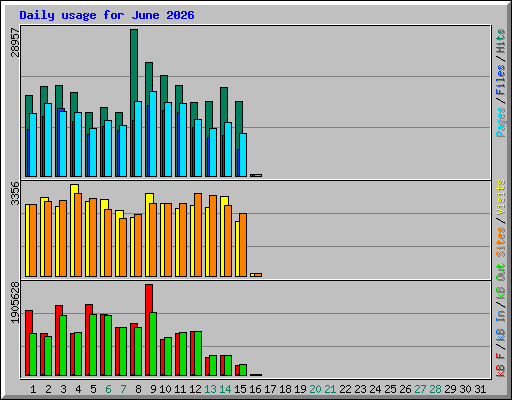Click the green day 6 axis label
512x400 pixels.
[x=108, y=389]
